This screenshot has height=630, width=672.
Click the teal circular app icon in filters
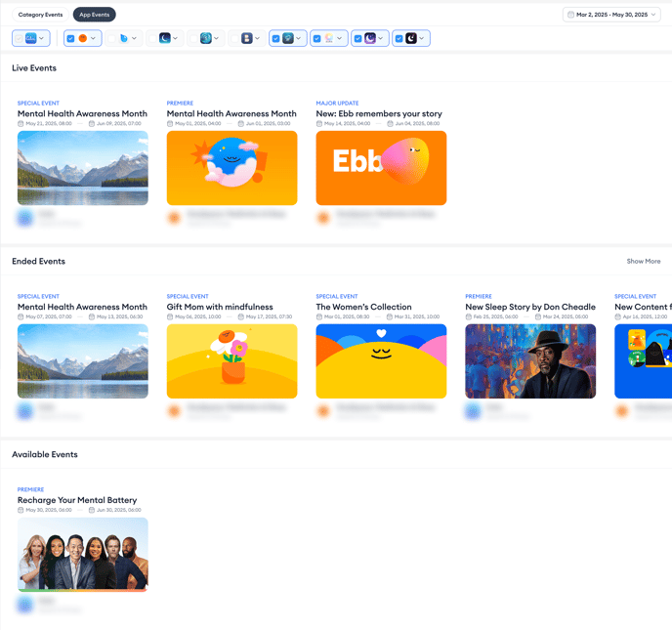click(x=206, y=38)
